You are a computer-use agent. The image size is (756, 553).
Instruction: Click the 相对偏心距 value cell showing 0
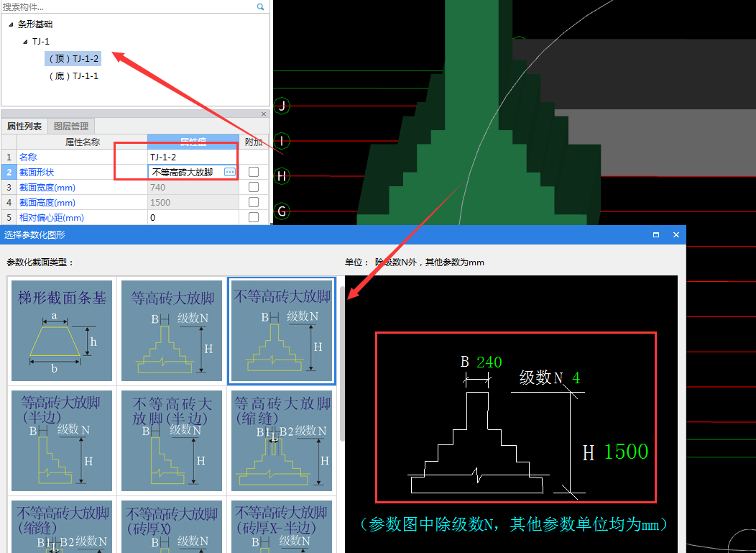pyautogui.click(x=193, y=218)
